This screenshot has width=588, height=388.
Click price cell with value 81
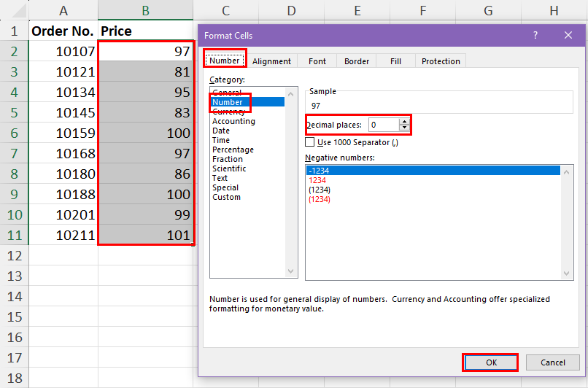click(145, 71)
